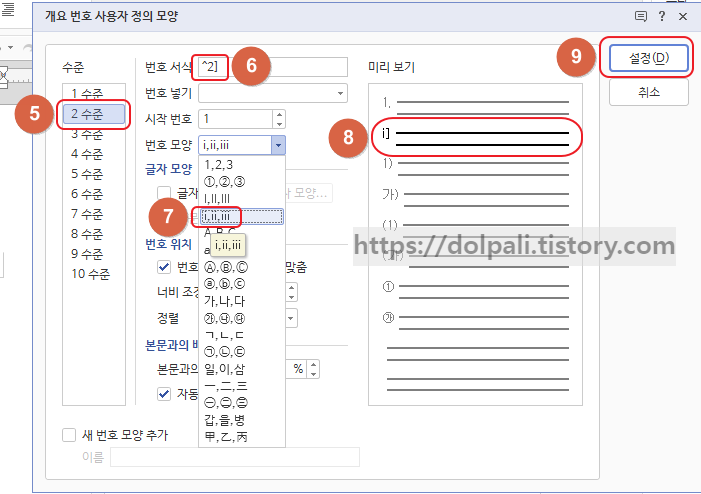Open the 정렬 dropdown arrow
701x494 pixels.
[291, 318]
